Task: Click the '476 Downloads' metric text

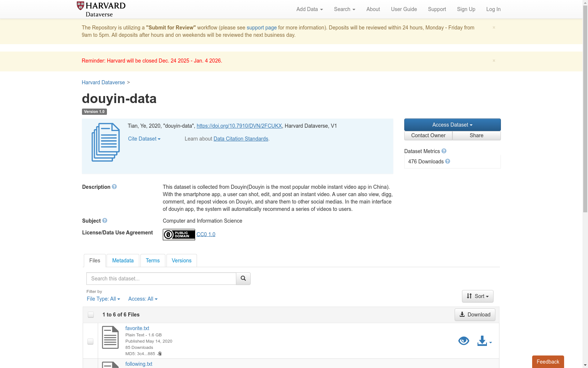Action: 426,162
